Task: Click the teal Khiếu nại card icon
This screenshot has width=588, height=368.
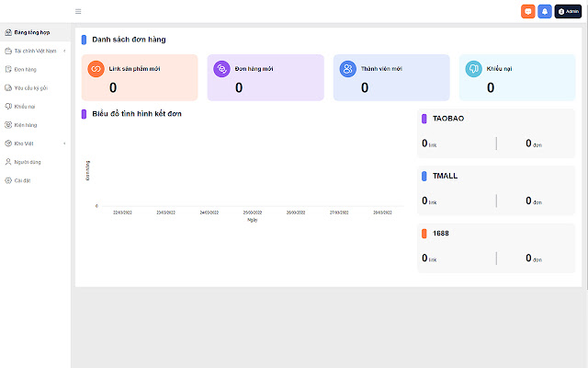Action: tap(474, 69)
